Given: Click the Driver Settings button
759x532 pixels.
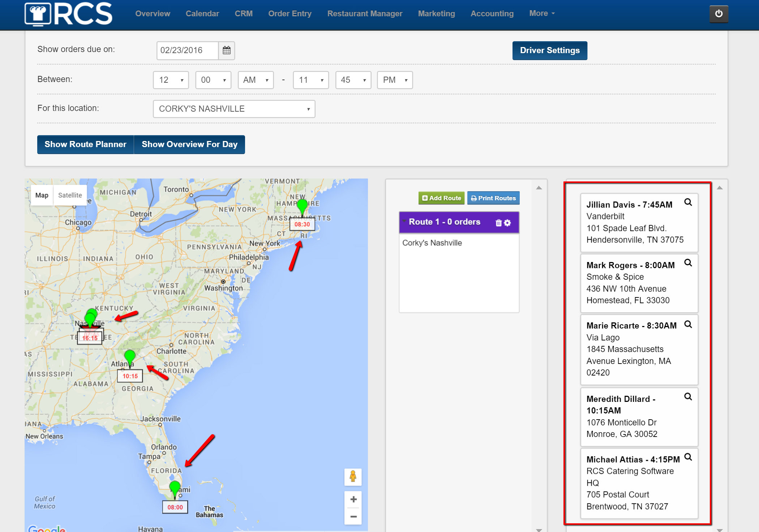Looking at the screenshot, I should (x=549, y=50).
